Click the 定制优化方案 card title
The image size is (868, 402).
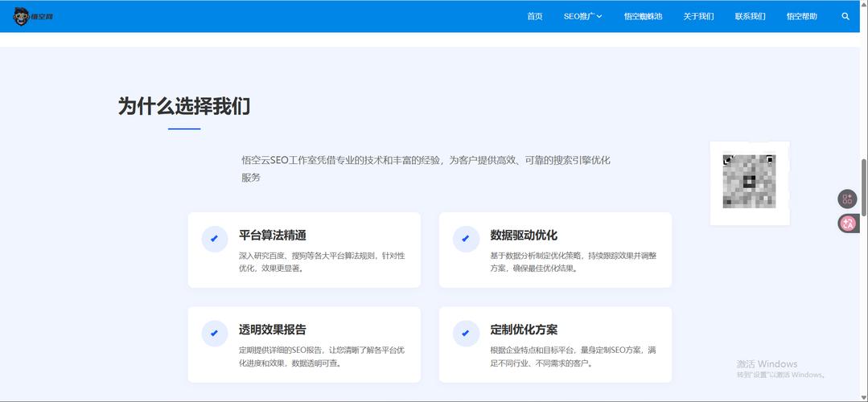[x=524, y=330]
